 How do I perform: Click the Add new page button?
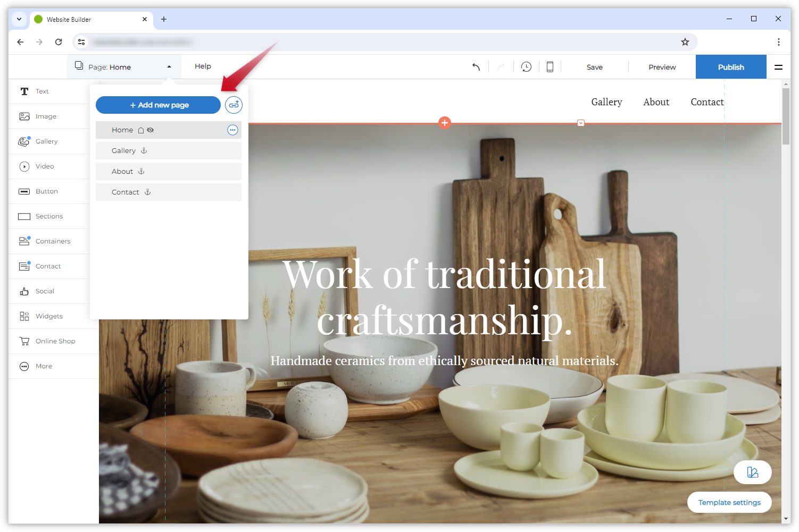[x=158, y=105]
